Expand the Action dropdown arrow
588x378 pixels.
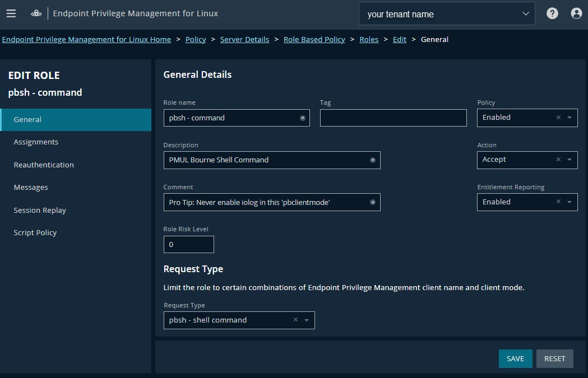point(570,160)
